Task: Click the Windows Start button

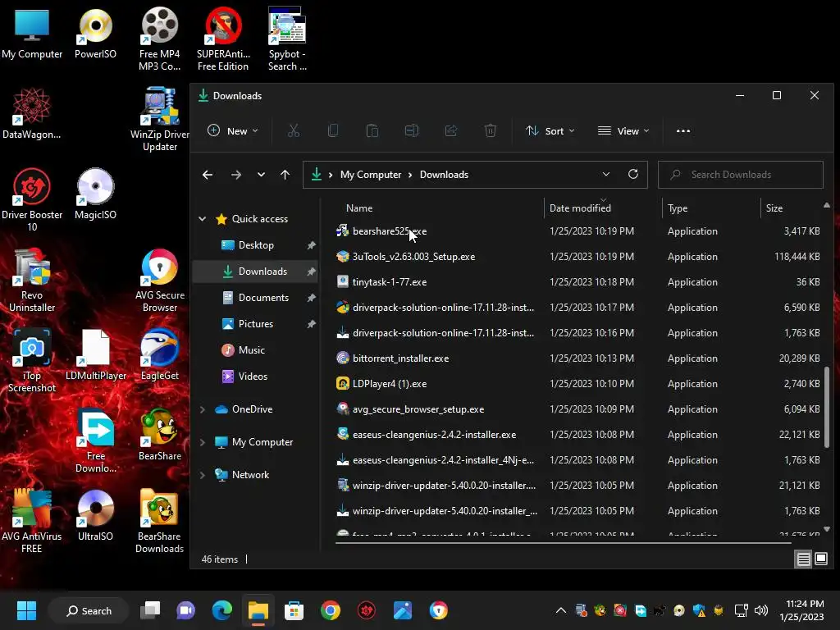Action: (26, 610)
